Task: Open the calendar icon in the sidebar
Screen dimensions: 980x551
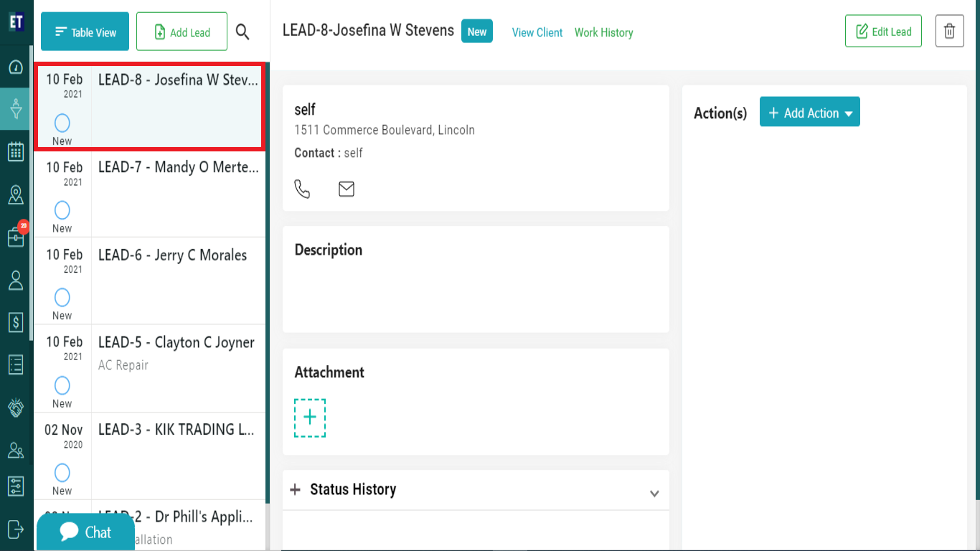Action: coord(16,151)
